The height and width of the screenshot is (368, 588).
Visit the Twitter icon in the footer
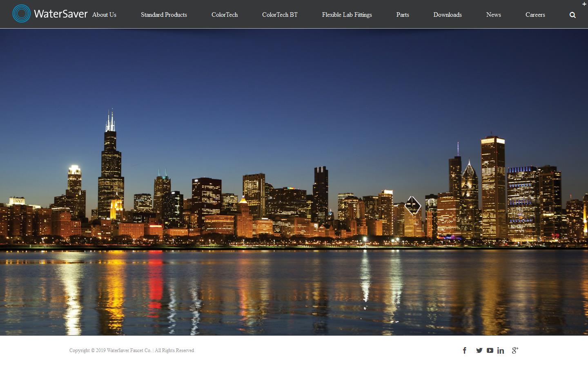tap(479, 350)
